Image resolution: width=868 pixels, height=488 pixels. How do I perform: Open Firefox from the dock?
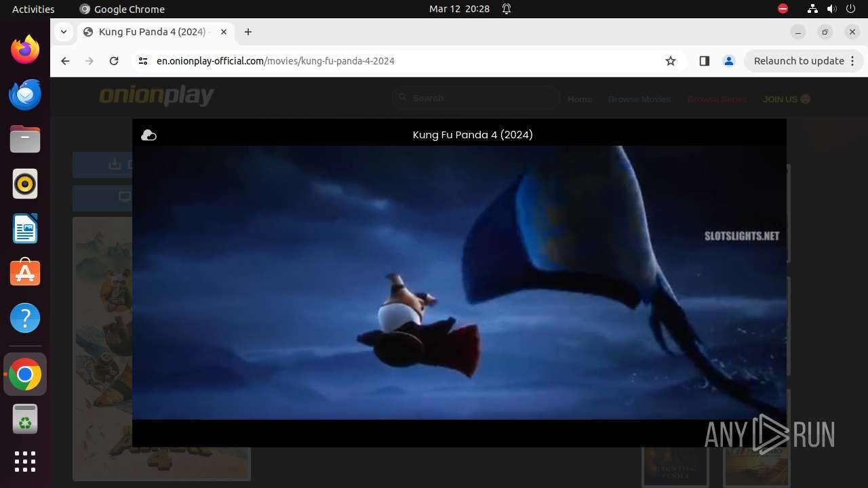pyautogui.click(x=25, y=49)
